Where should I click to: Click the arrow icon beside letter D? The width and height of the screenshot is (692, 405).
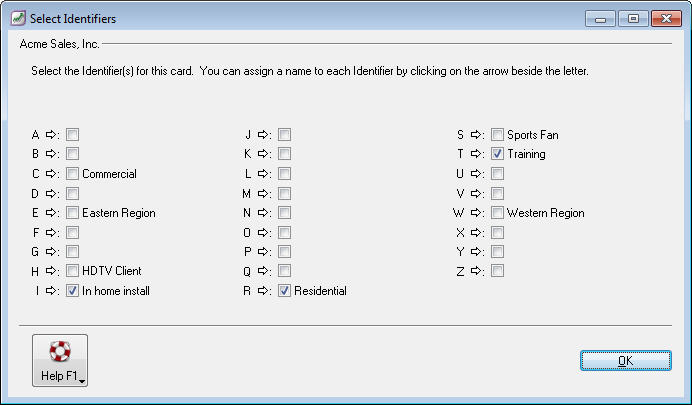click(x=51, y=193)
